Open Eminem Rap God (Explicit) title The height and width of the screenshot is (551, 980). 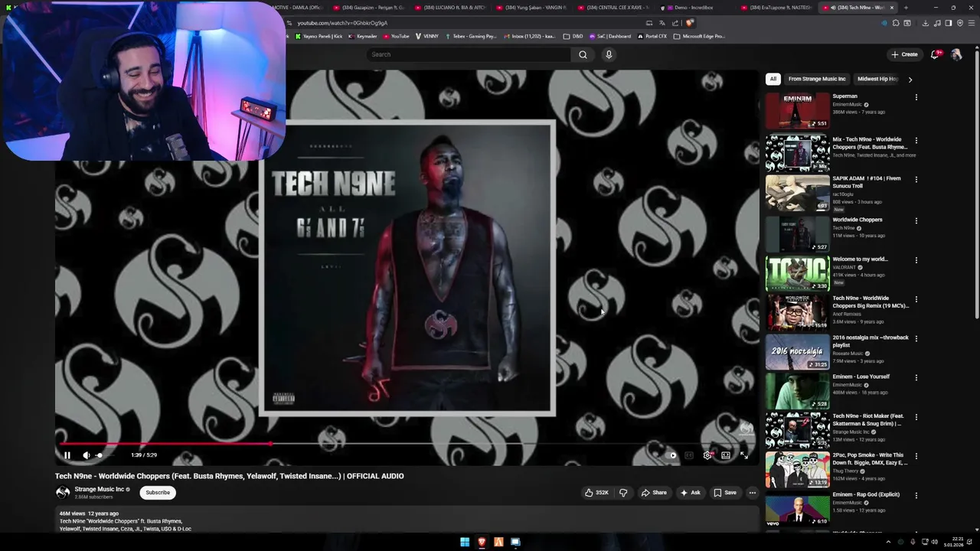[x=865, y=494]
